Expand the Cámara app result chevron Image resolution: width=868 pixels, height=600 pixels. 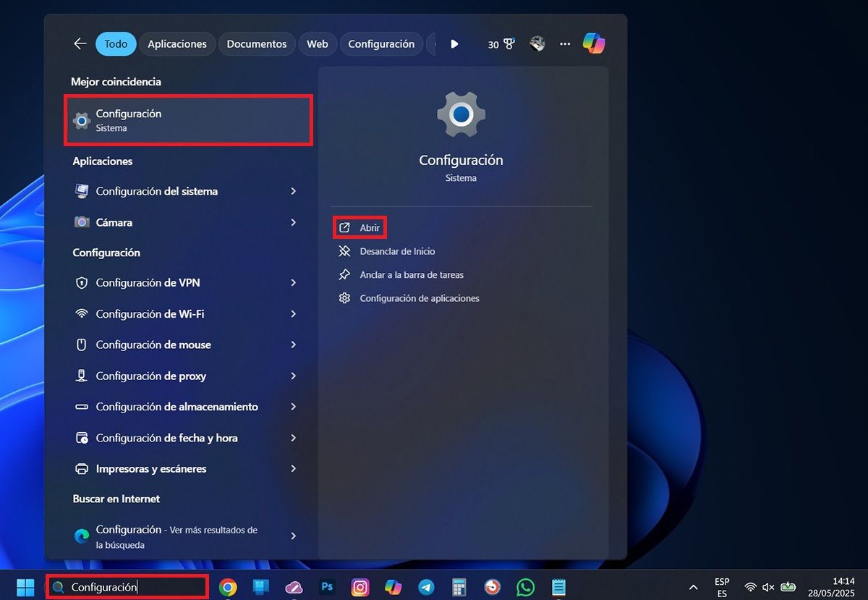294,222
